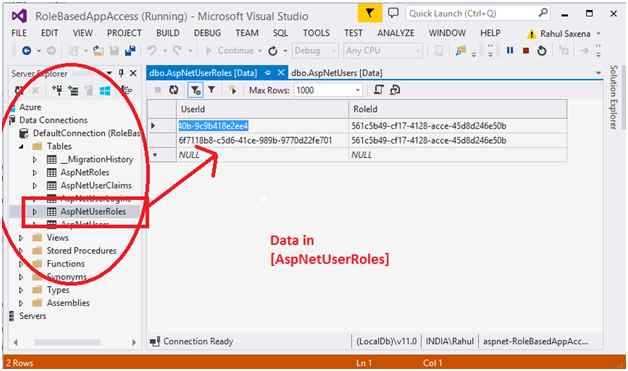
Task: Click the circular Refresh icon beside Continue
Action: tap(273, 51)
